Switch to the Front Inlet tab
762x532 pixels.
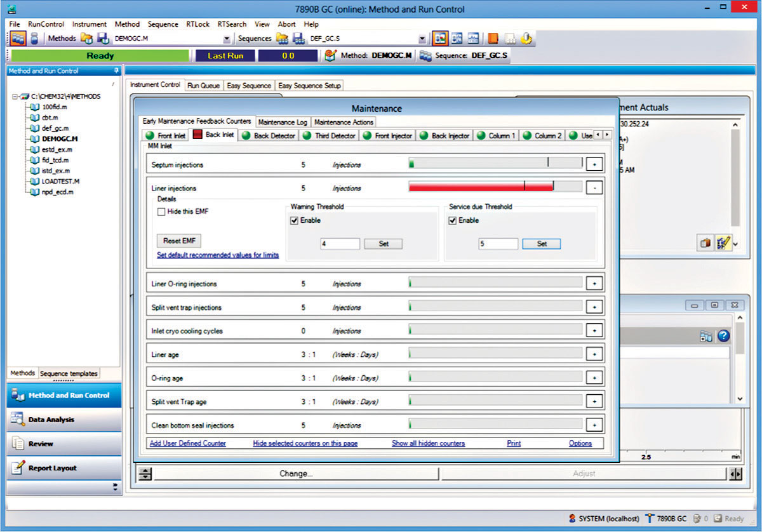166,135
